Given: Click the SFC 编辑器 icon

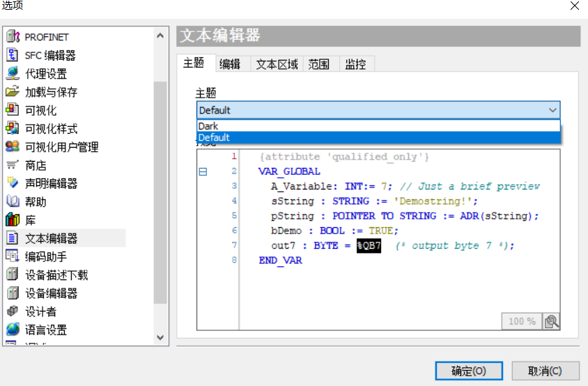Looking at the screenshot, I should 13,55.
